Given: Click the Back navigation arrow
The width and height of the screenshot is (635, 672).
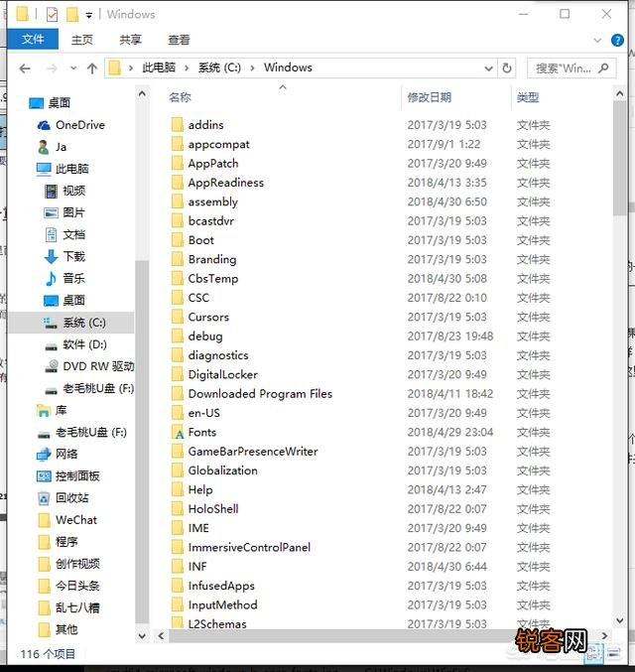Looking at the screenshot, I should [x=25, y=68].
